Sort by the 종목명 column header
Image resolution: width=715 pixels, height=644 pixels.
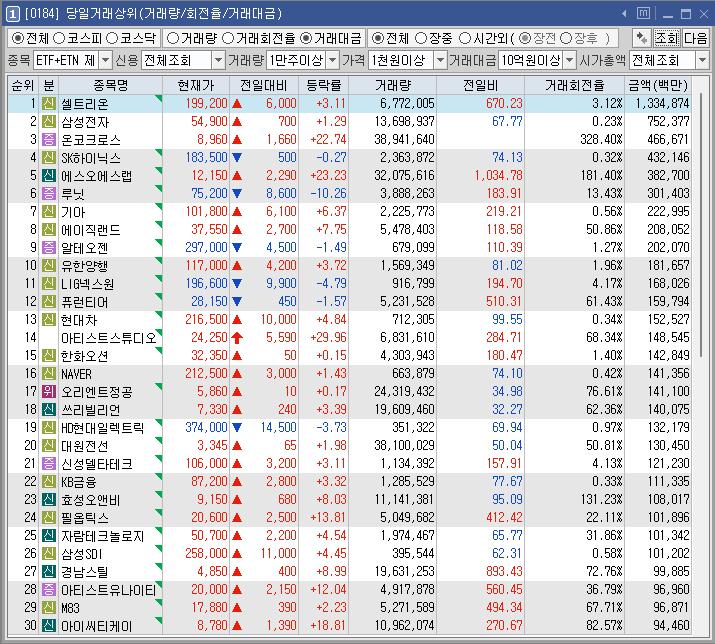click(x=110, y=85)
